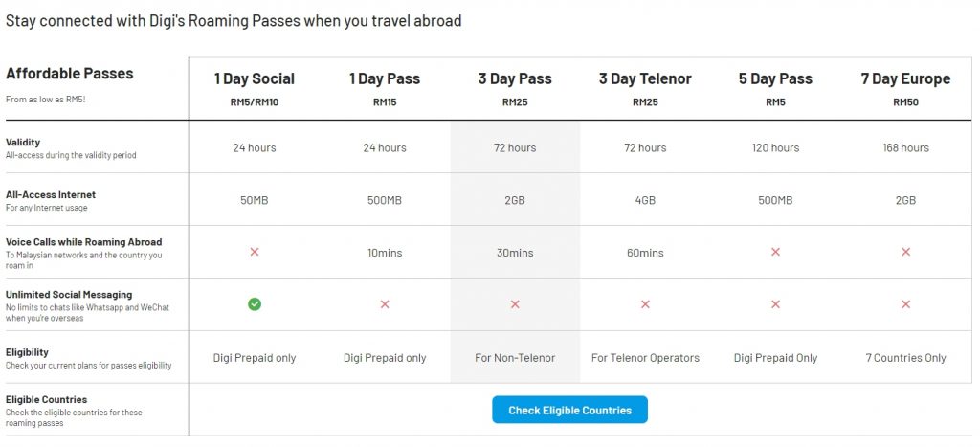The width and height of the screenshot is (980, 447).
Task: Select the 3 Day Pass column header
Action: pos(515,79)
